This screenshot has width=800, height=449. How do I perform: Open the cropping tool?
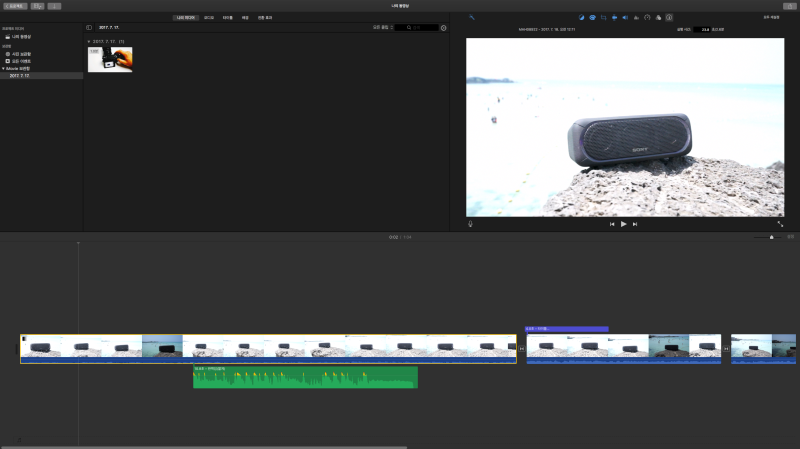[x=604, y=17]
